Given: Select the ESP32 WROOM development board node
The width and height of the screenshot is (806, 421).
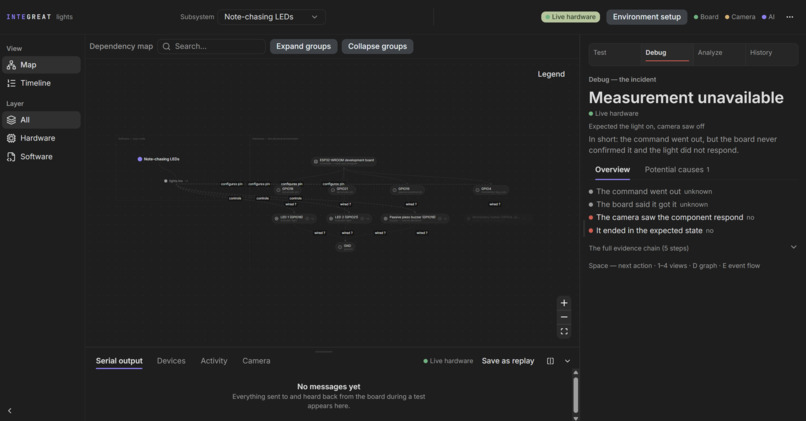Looking at the screenshot, I should (x=344, y=161).
